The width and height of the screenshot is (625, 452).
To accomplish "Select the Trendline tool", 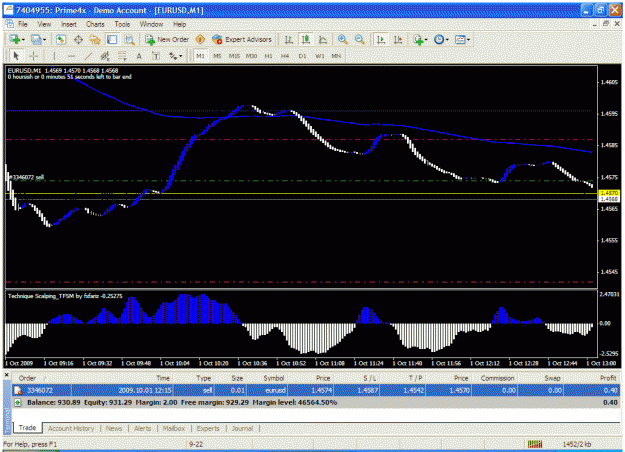I will pyautogui.click(x=88, y=56).
